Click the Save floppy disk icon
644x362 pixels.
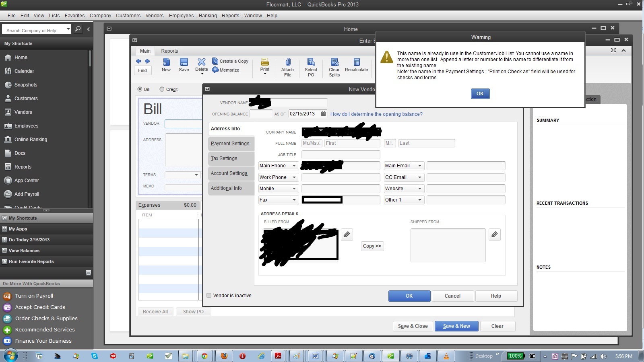pos(184,62)
